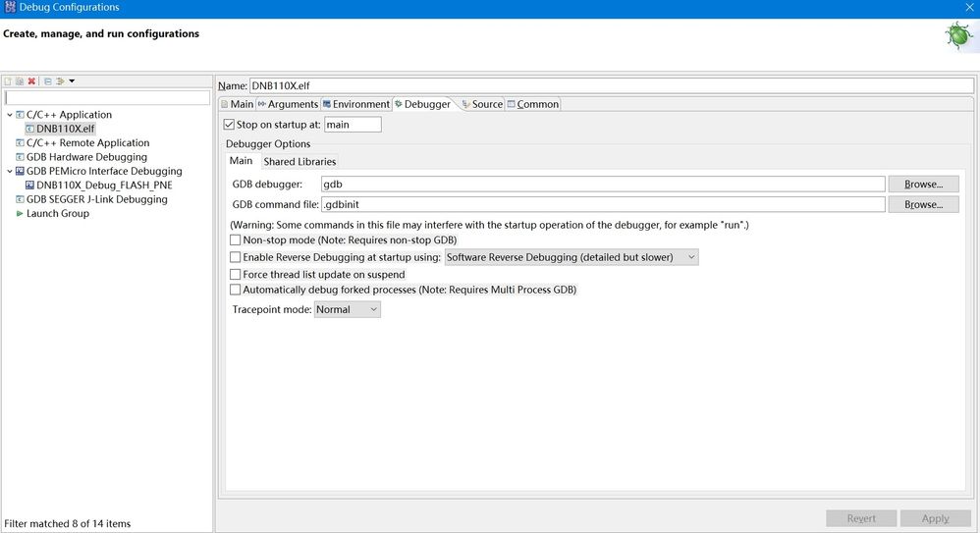Click the icon beside DNB110X.elf tree entry
Viewport: 980px width, 533px height.
tap(30, 129)
